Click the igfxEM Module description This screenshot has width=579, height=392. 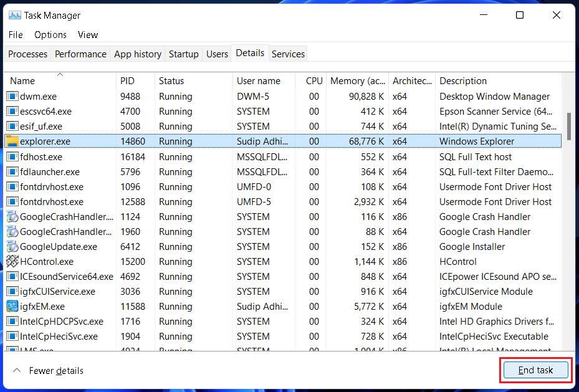(471, 307)
